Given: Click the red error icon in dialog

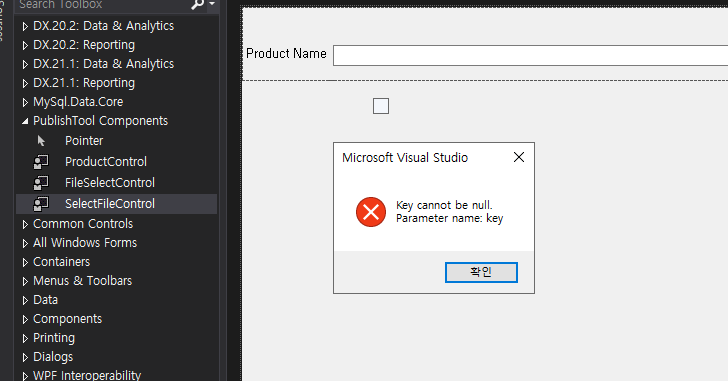Looking at the screenshot, I should [x=370, y=212].
